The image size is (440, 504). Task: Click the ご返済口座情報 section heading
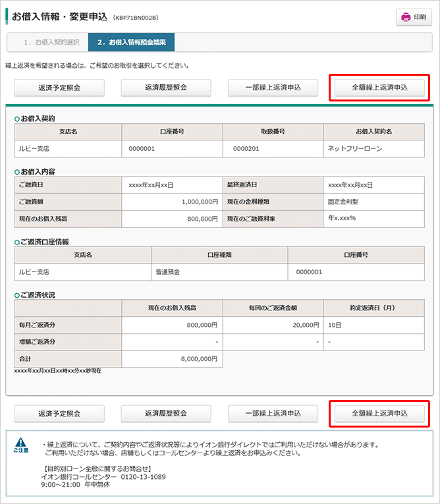(45, 242)
